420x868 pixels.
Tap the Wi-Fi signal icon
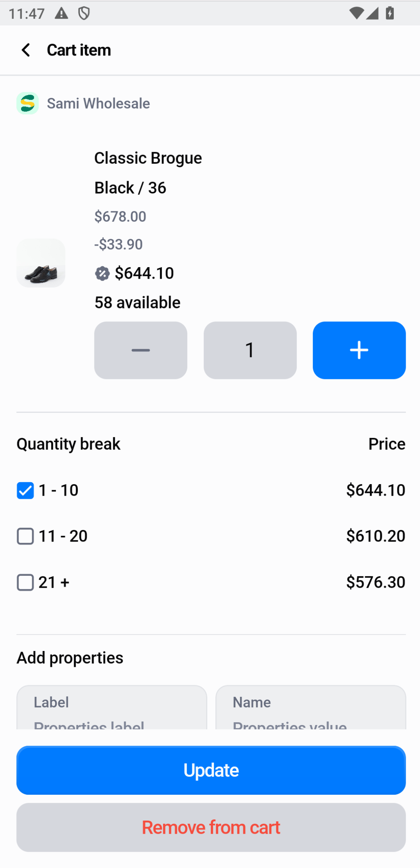click(356, 14)
